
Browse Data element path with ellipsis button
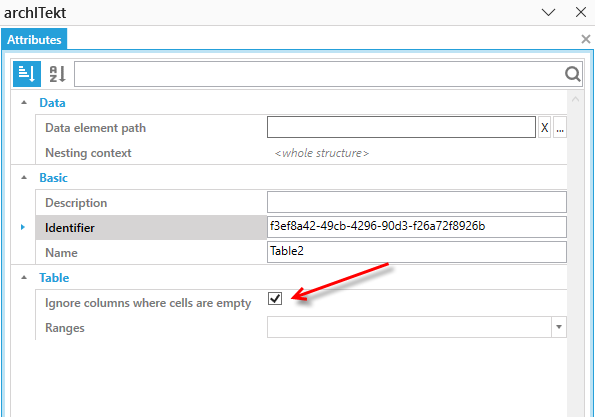pos(560,127)
